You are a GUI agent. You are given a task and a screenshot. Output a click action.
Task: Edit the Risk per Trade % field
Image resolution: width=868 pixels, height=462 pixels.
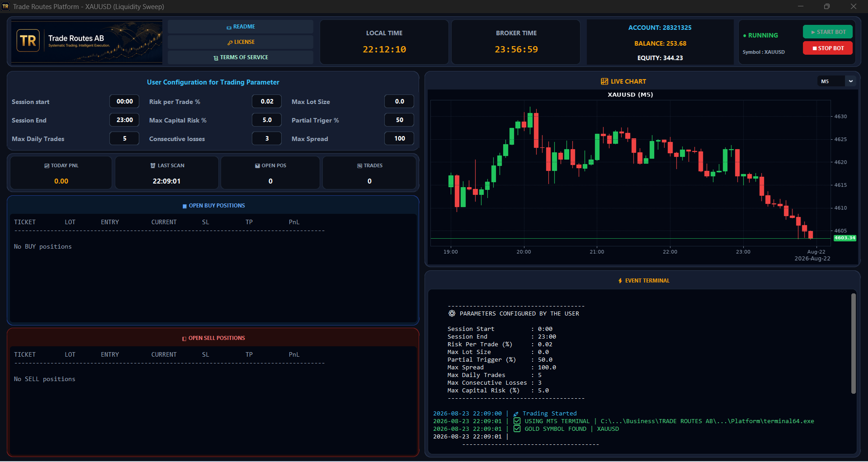[x=267, y=102]
